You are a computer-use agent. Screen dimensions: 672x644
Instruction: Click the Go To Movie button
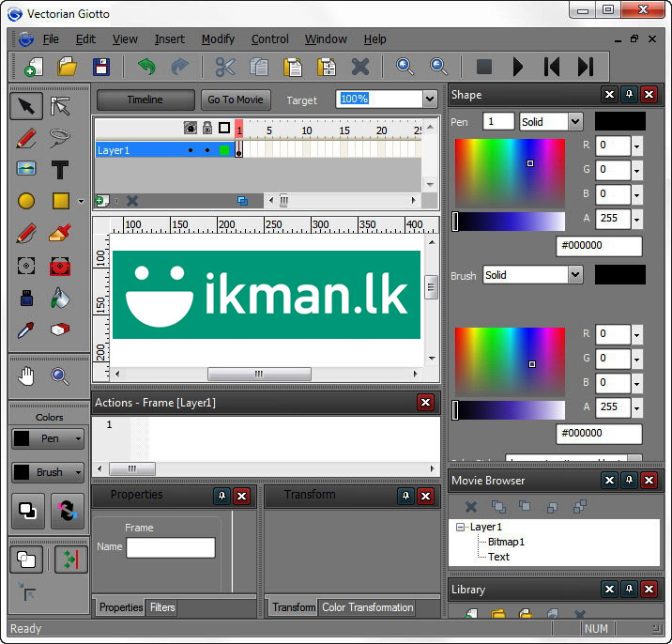click(236, 100)
